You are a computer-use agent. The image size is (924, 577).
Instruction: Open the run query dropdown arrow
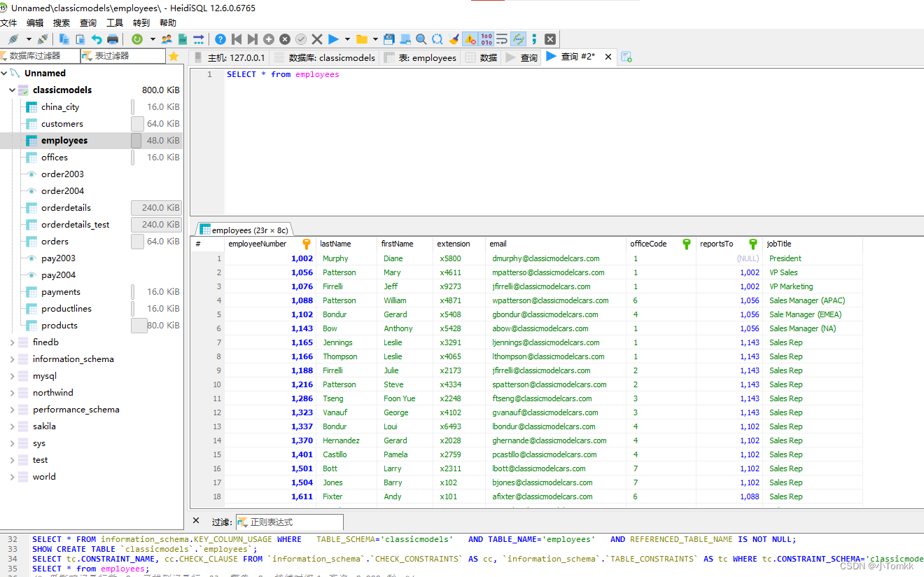point(347,39)
